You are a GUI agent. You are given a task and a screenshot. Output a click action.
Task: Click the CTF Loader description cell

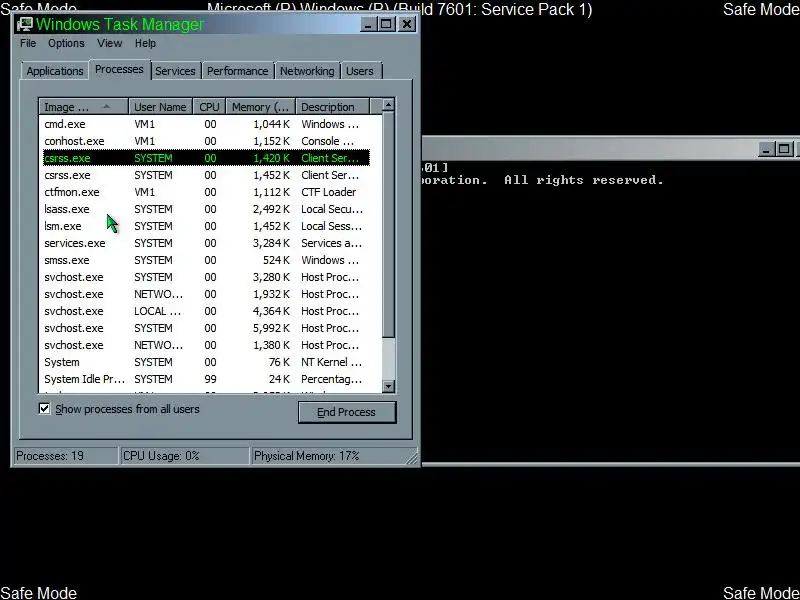[329, 192]
